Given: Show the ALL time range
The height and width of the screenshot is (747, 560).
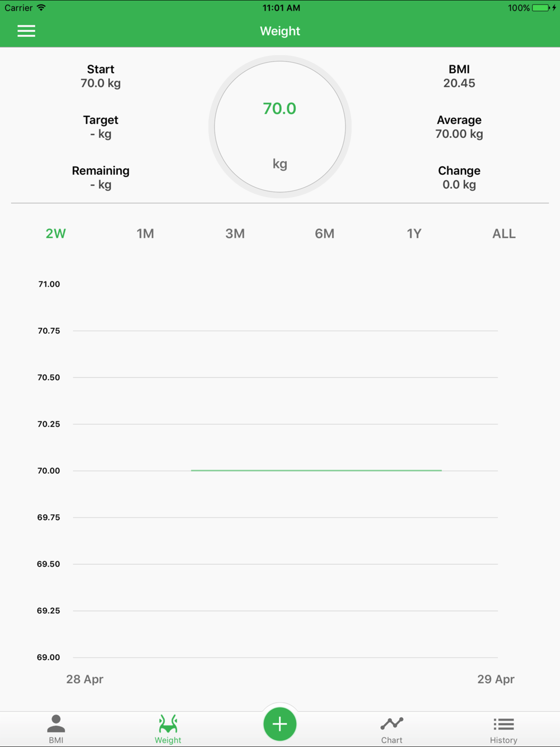Looking at the screenshot, I should pos(504,234).
